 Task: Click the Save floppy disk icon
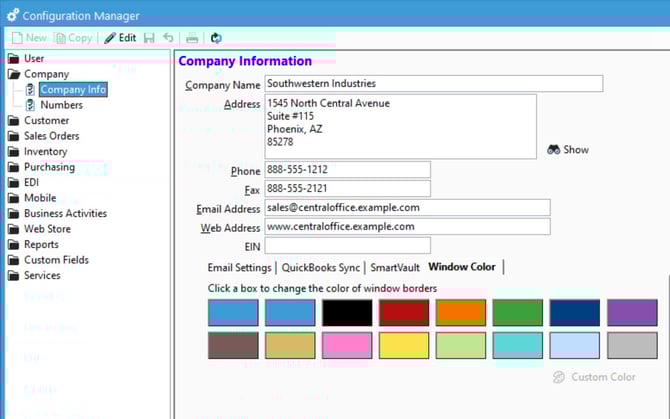(x=149, y=38)
